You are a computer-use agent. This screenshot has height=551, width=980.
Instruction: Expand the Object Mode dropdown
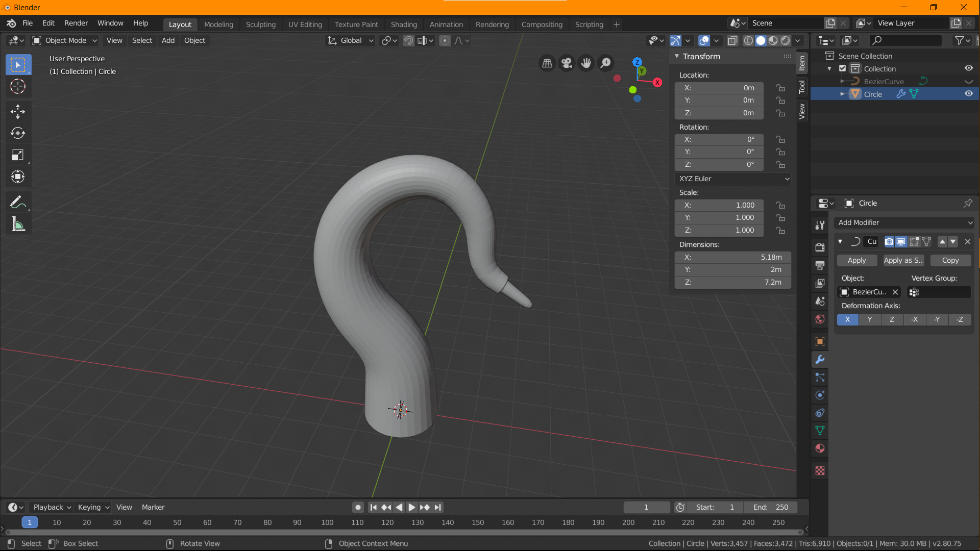coord(64,40)
